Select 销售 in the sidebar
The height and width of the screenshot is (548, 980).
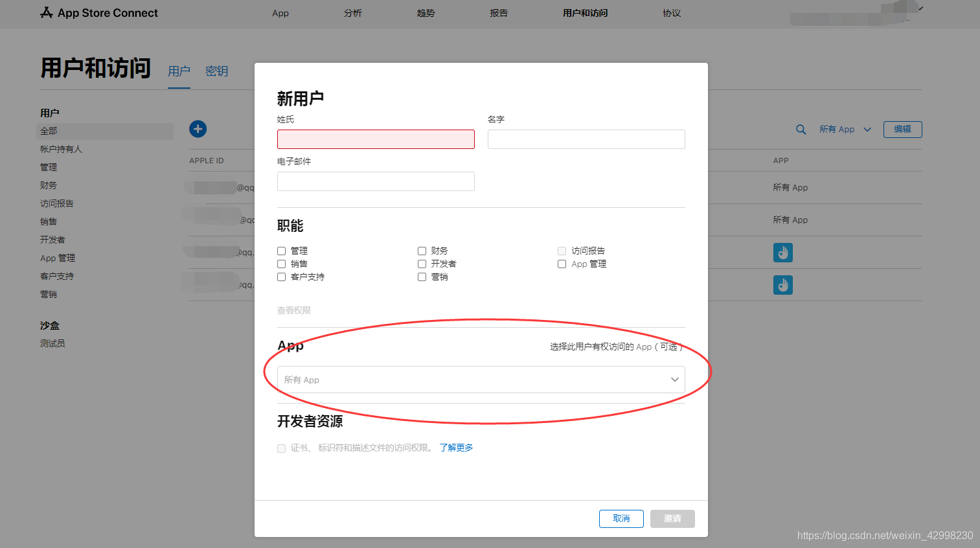point(49,222)
